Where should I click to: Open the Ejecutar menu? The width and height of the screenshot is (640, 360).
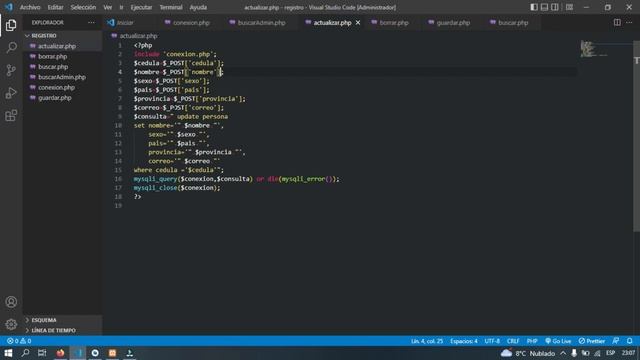click(141, 7)
